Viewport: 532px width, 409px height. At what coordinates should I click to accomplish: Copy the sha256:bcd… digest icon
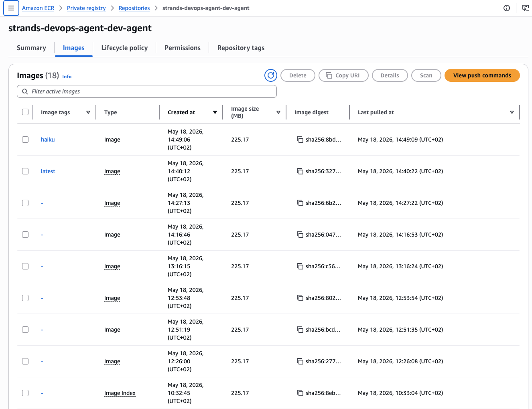(x=300, y=330)
